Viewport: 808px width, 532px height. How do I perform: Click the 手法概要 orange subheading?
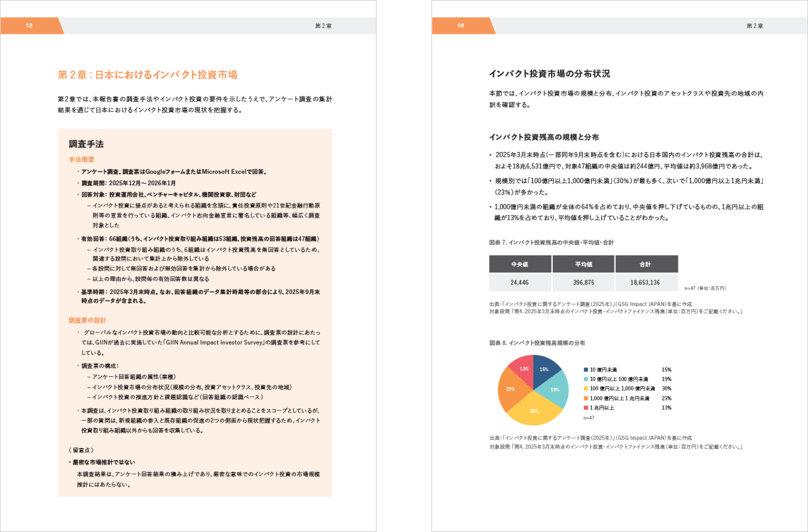click(81, 160)
